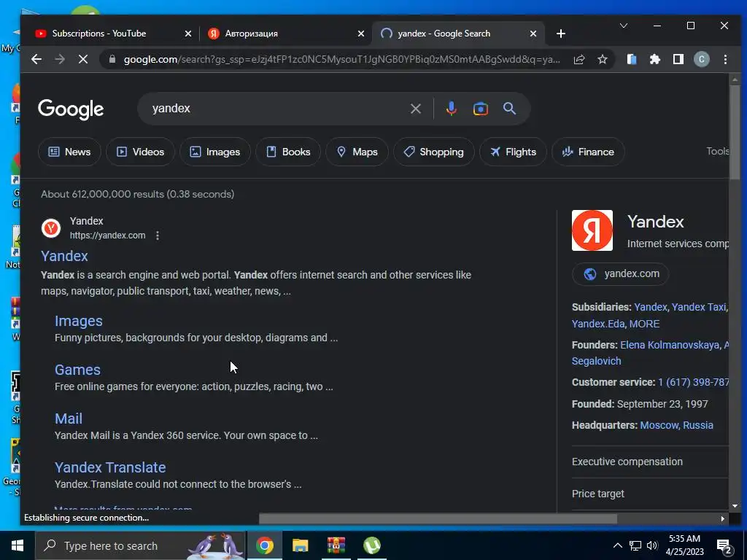
Task: Open the Games sitelink
Action: point(77,370)
